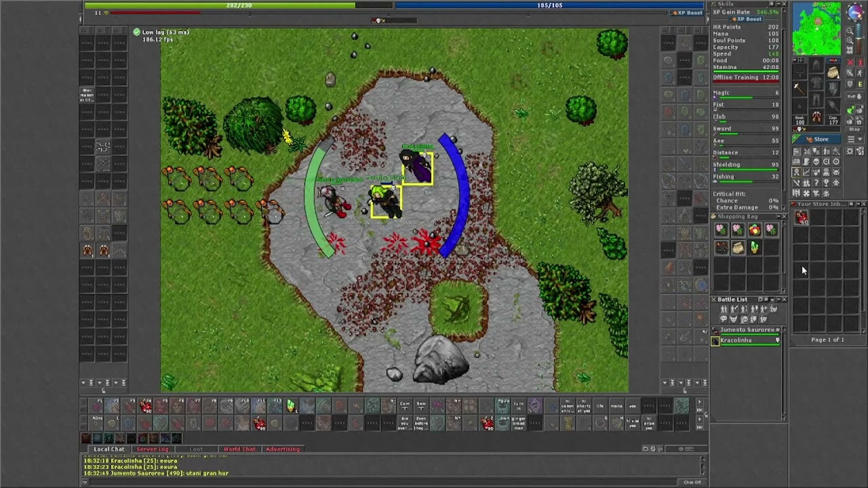Select the helmet equipment slot

coord(816,66)
